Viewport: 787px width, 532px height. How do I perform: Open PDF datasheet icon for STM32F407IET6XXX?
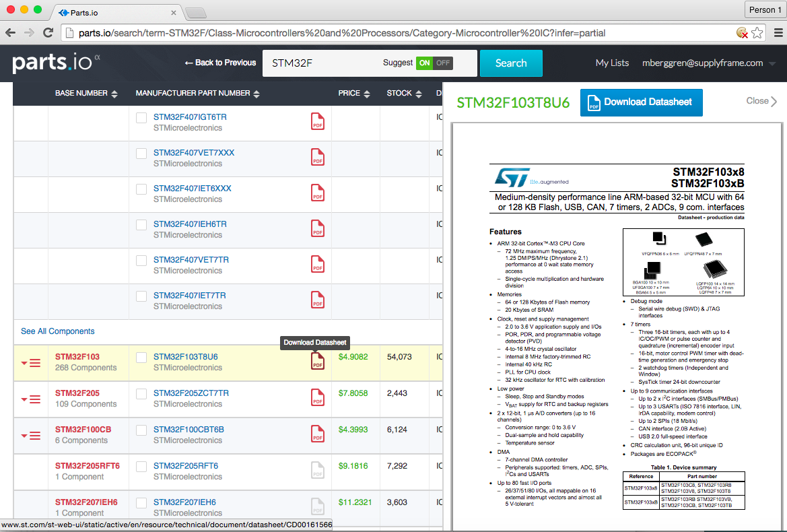point(318,193)
